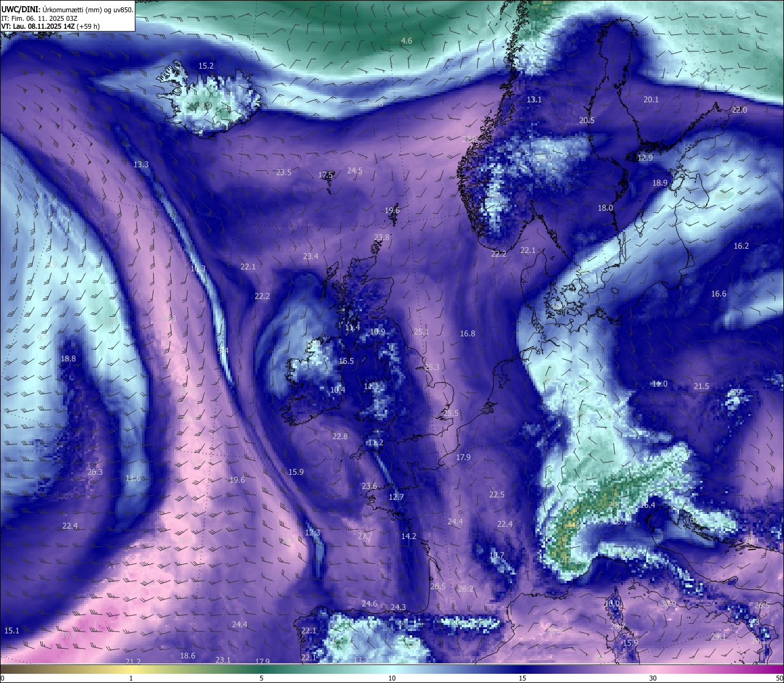Screen dimensions: 784x683
Task: Click the 25.1 value in the North Sea
Action: 421,331
